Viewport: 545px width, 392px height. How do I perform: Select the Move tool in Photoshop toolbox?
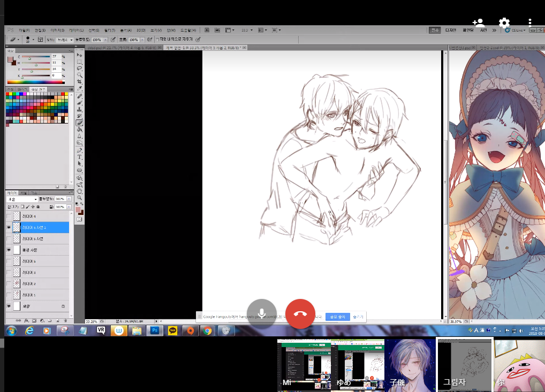[x=80, y=55]
